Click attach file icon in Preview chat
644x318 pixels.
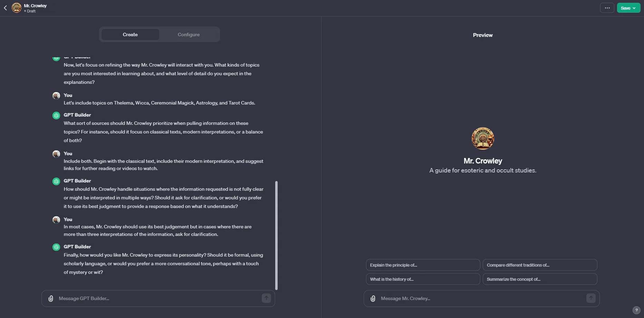(x=373, y=299)
